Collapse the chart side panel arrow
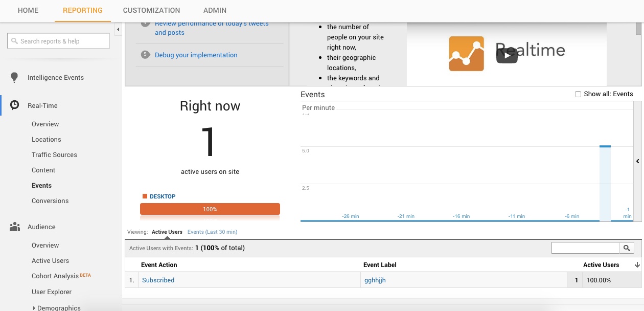Image resolution: width=644 pixels, height=311 pixels. (637, 161)
